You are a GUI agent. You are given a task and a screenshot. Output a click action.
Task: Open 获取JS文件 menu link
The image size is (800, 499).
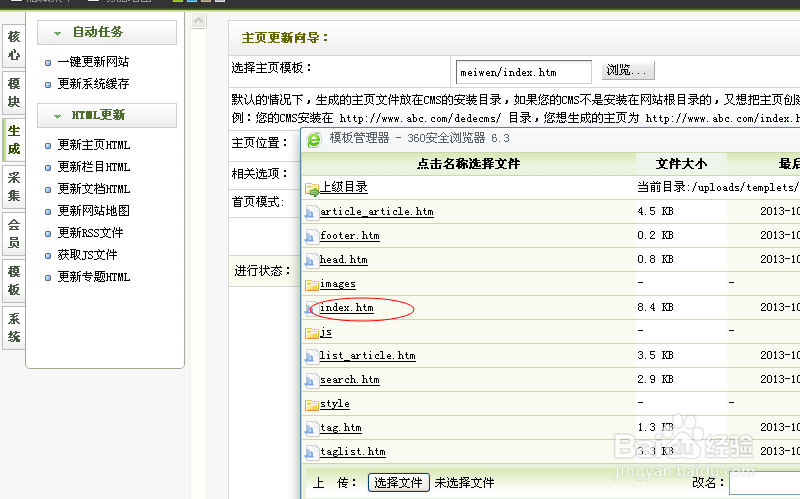[x=87, y=255]
